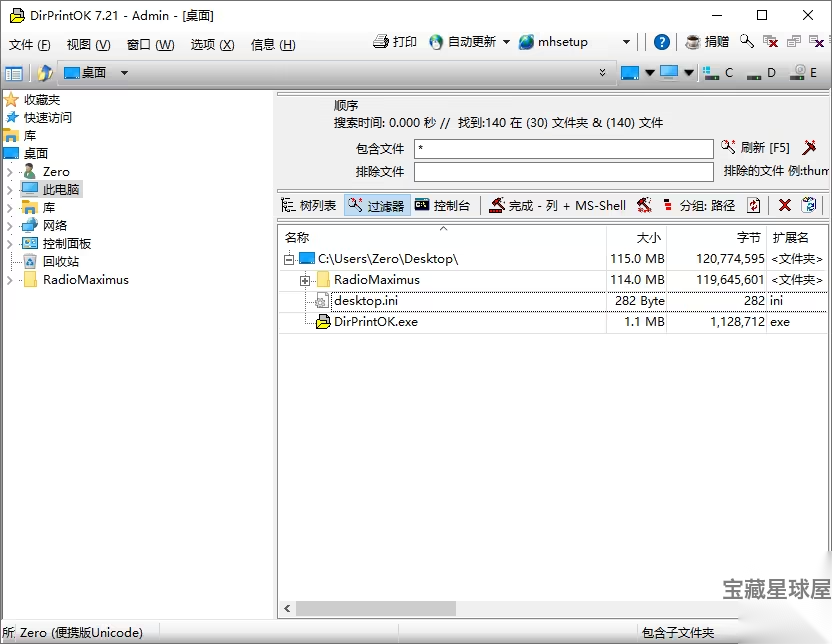This screenshot has height=644, width=832.
Task: Open the 控制台 console button
Action: tap(443, 205)
